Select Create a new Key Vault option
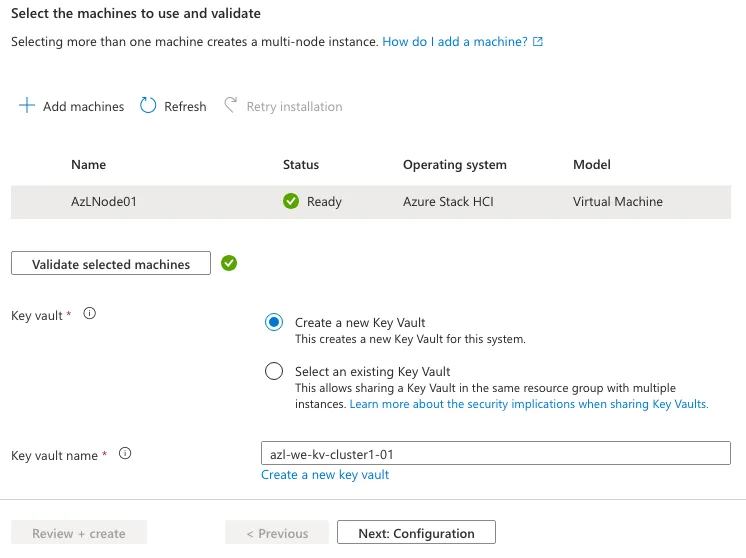 274,322
